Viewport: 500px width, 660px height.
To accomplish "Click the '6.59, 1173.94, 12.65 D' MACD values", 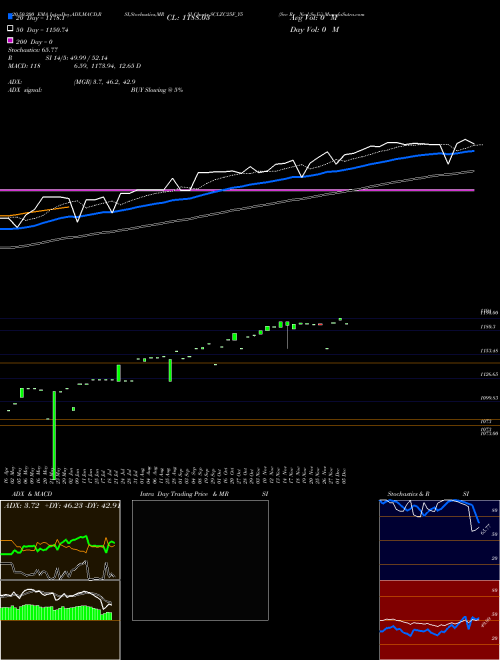I will [107, 66].
